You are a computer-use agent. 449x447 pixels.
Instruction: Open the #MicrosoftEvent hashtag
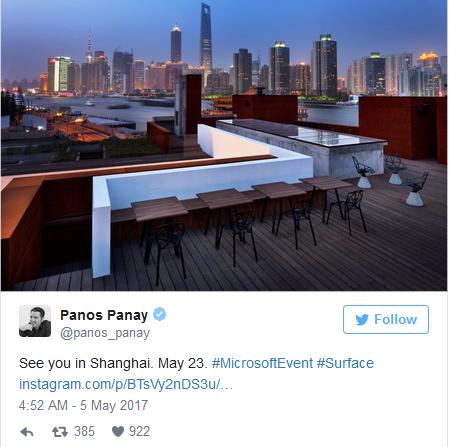(x=262, y=363)
